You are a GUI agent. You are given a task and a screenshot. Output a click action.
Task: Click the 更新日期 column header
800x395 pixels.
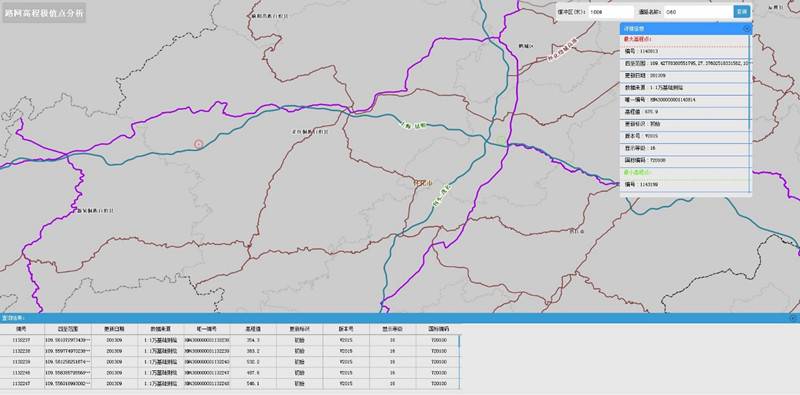114,329
